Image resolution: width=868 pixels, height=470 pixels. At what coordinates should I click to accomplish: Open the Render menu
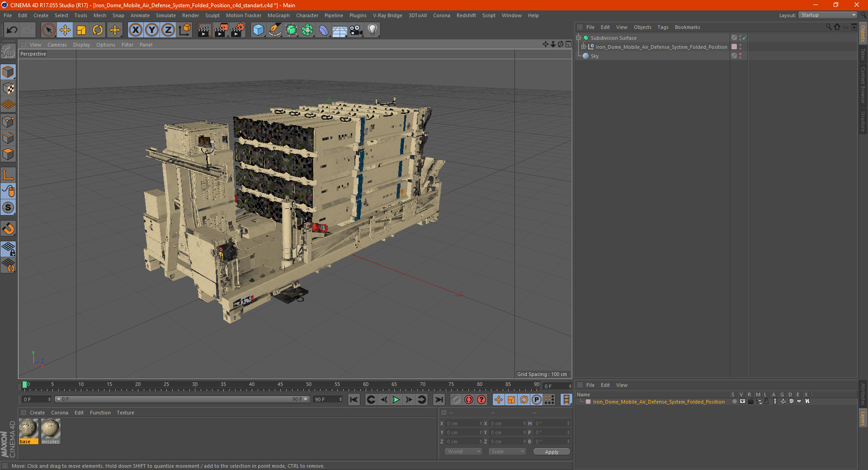(190, 15)
